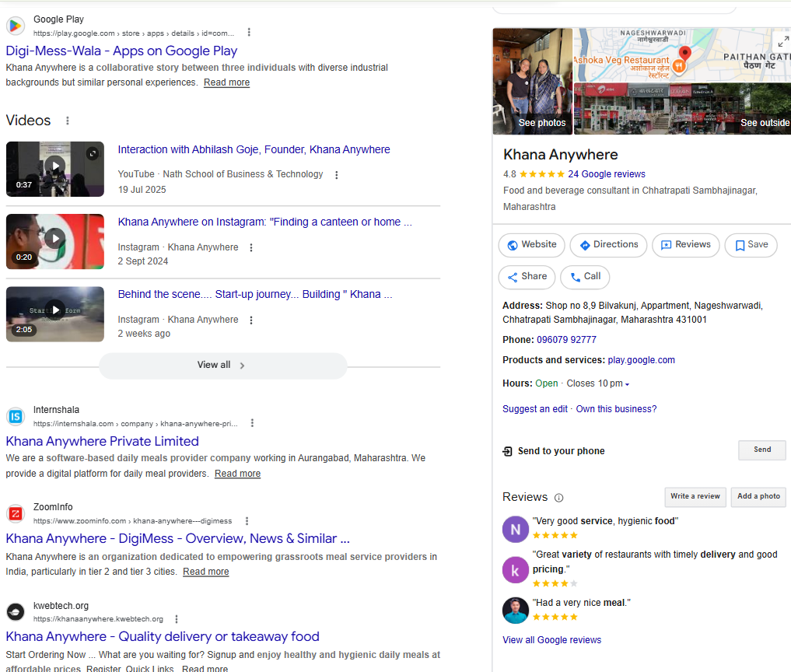Click the Google Play favicon icon
This screenshot has height=672, width=791.
coord(16,25)
